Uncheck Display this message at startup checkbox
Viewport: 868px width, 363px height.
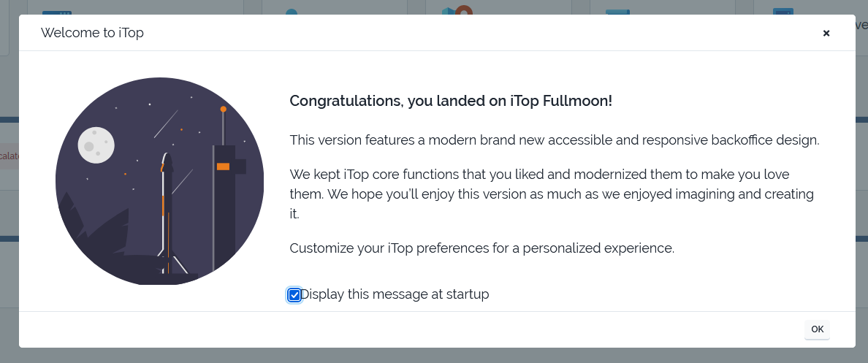(294, 295)
